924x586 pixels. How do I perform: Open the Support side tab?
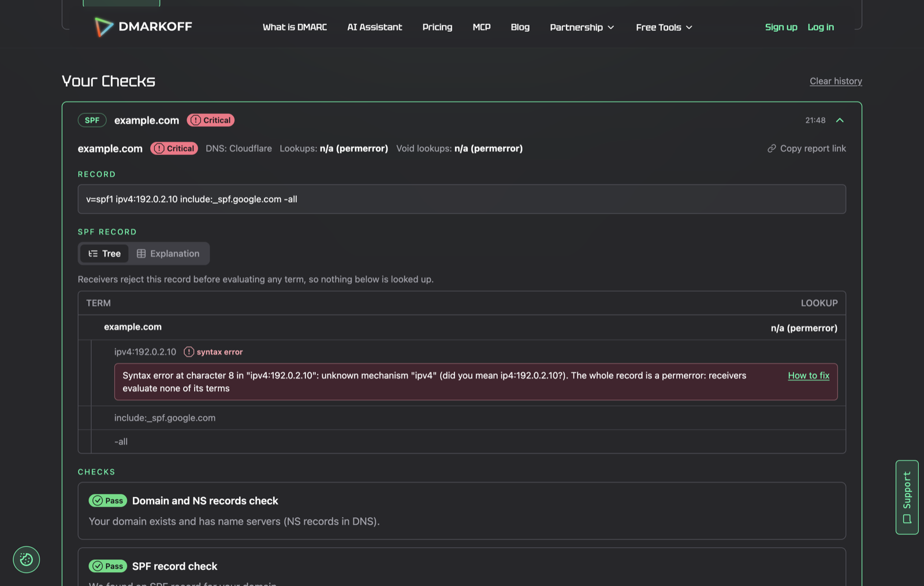point(907,497)
